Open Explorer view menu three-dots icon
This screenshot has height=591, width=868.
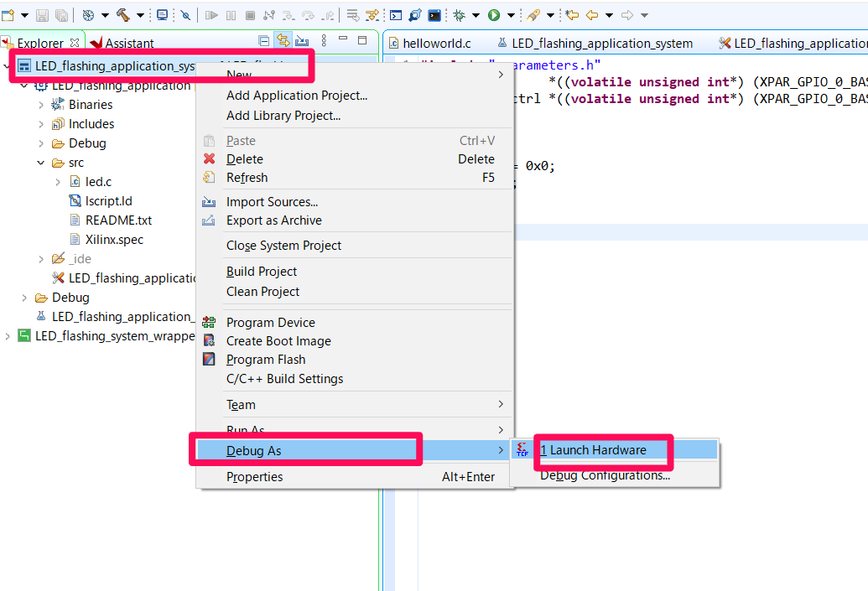324,40
